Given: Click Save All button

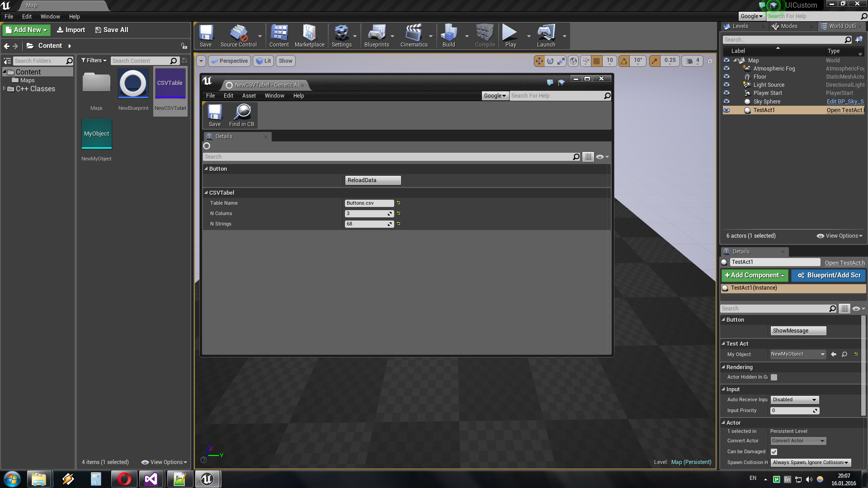Looking at the screenshot, I should [112, 30].
